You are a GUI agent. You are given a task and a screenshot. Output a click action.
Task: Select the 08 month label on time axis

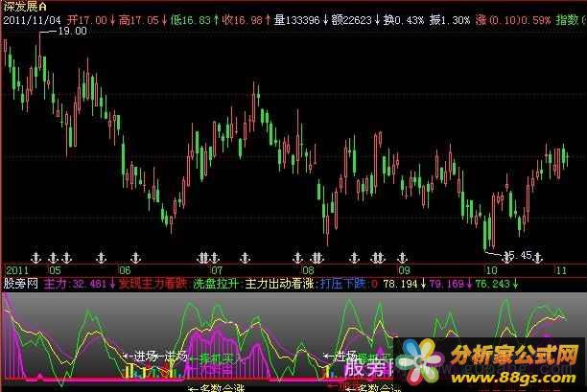click(x=308, y=270)
